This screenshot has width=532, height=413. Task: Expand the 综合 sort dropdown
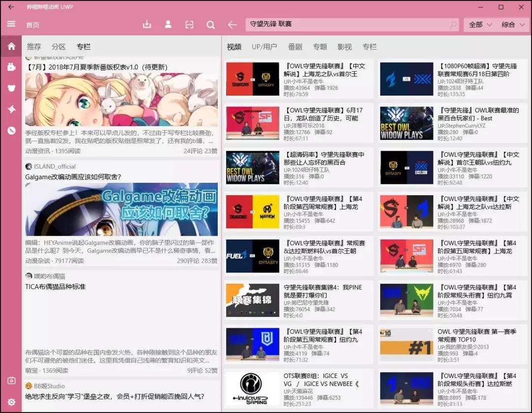[x=513, y=25]
